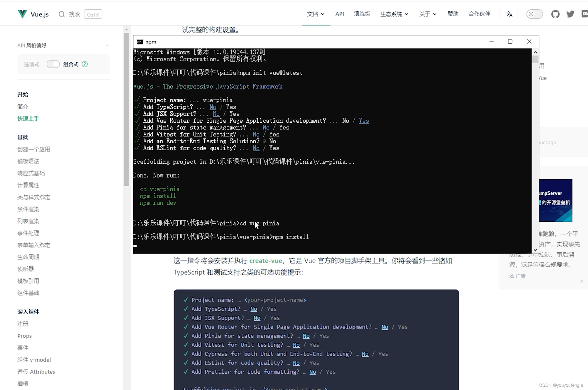588x390 pixels.
Task: Maximize the npm console window
Action: point(510,42)
